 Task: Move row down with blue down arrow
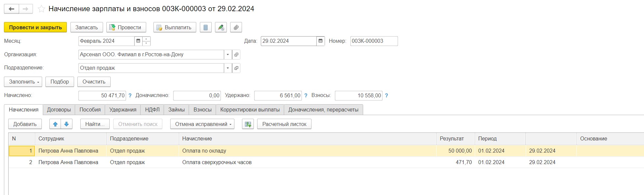coord(67,124)
